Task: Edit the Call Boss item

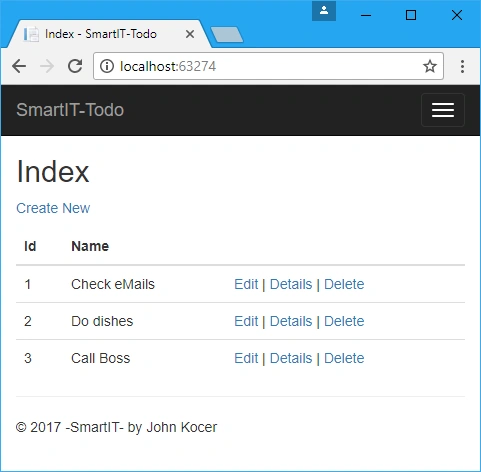Action: point(246,358)
